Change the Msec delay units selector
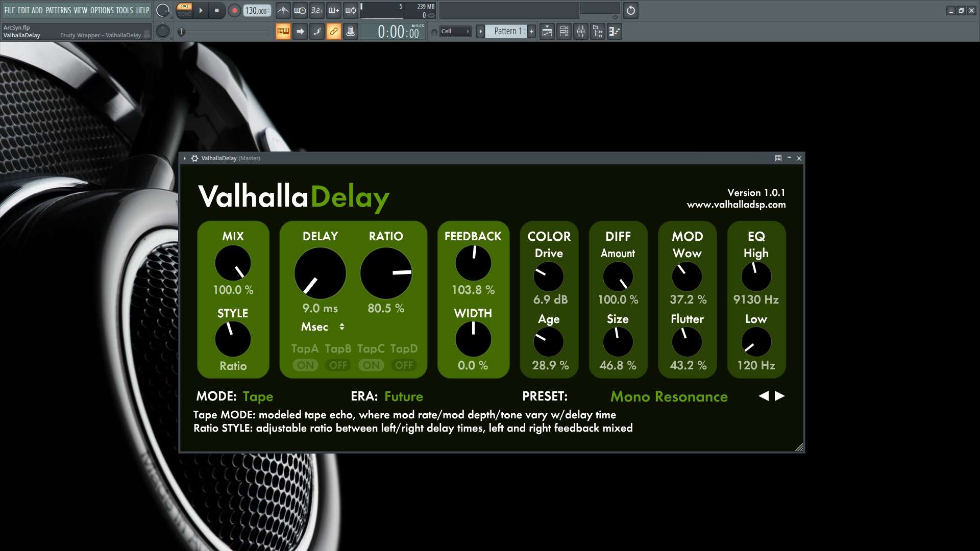This screenshot has width=980, height=551. coord(322,327)
